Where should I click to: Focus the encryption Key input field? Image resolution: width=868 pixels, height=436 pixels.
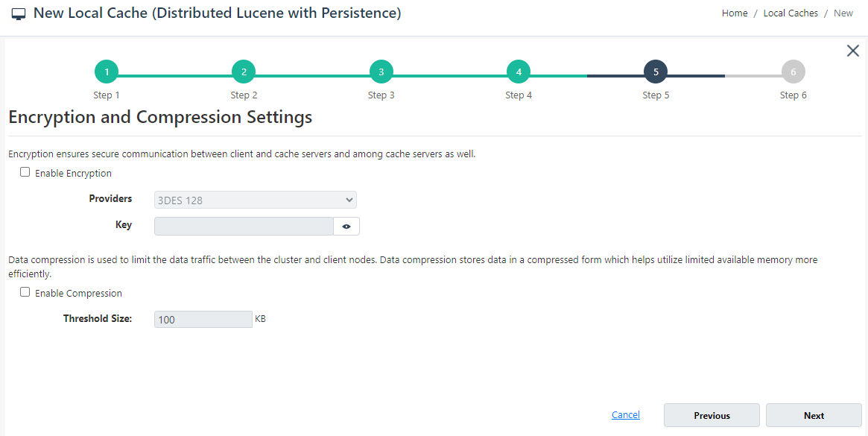pyautogui.click(x=244, y=226)
